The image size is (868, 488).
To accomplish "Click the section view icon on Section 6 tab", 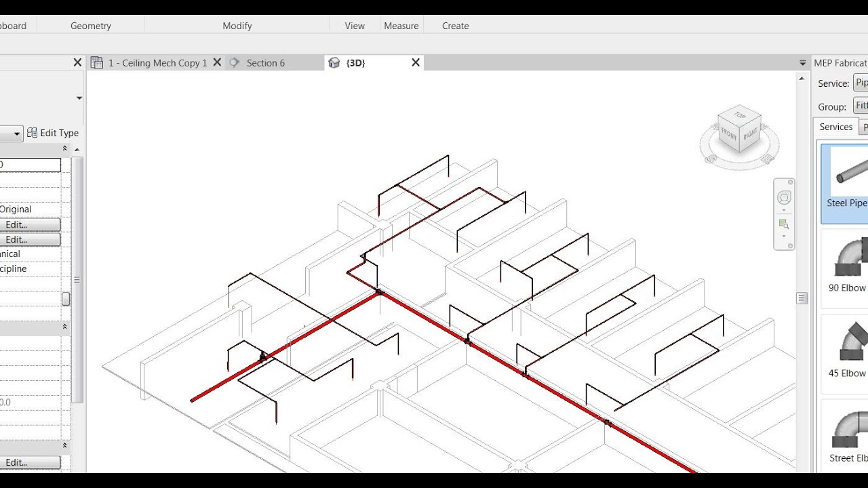I will click(x=235, y=62).
